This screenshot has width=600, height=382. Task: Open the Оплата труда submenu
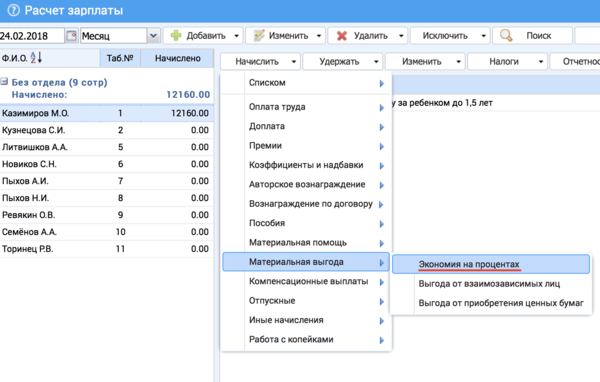pyautogui.click(x=306, y=107)
